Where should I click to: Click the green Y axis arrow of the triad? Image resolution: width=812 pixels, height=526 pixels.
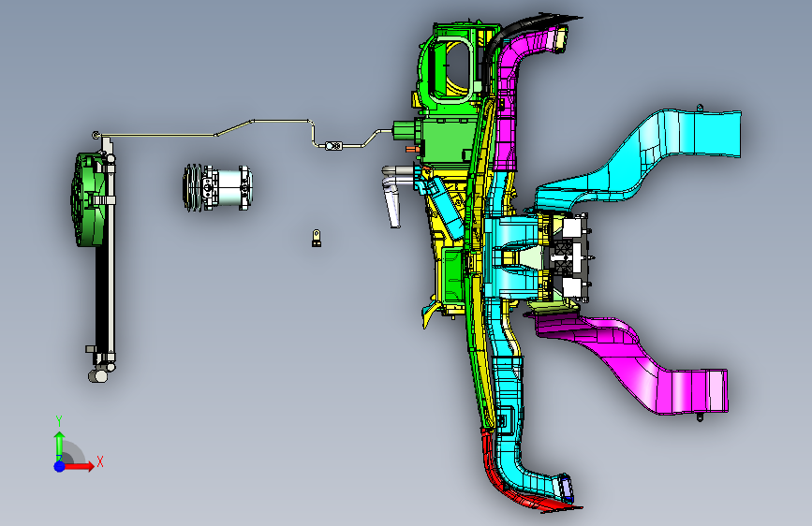pyautogui.click(x=60, y=446)
